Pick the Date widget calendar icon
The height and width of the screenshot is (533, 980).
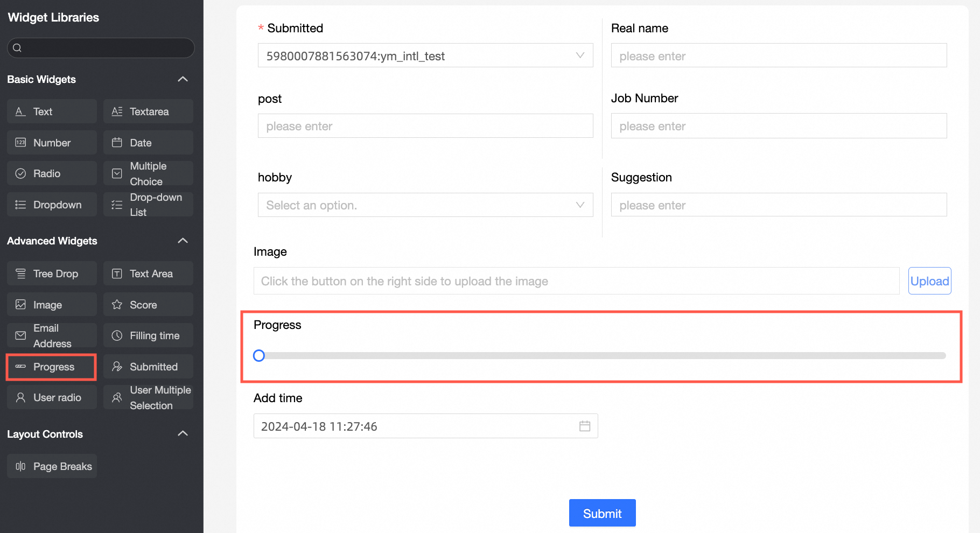coord(117,143)
